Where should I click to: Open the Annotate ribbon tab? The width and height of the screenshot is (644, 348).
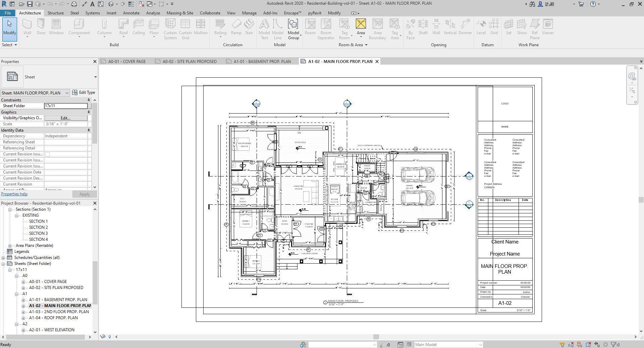point(131,13)
